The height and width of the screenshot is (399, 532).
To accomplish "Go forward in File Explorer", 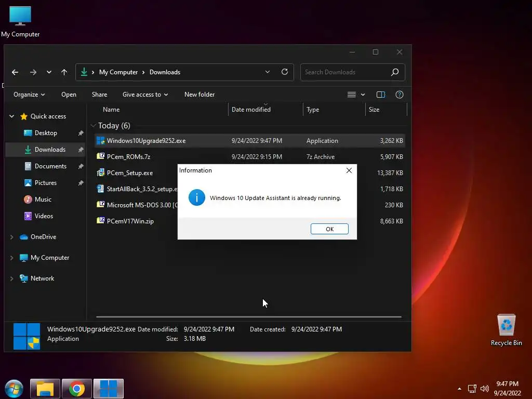I will click(x=33, y=72).
